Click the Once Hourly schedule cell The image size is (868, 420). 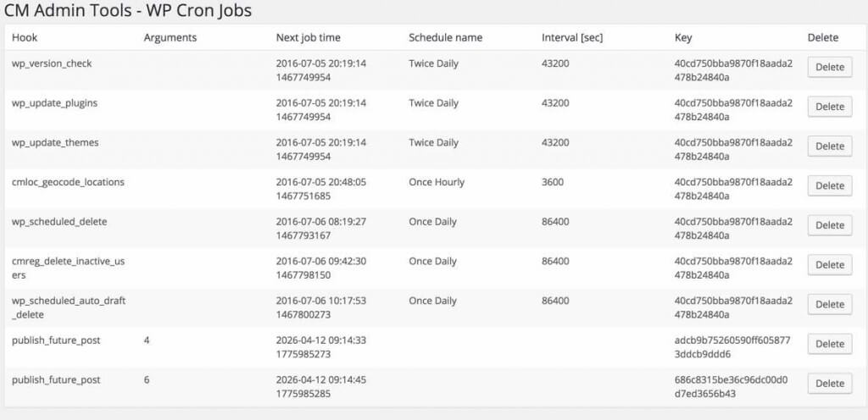click(x=437, y=182)
